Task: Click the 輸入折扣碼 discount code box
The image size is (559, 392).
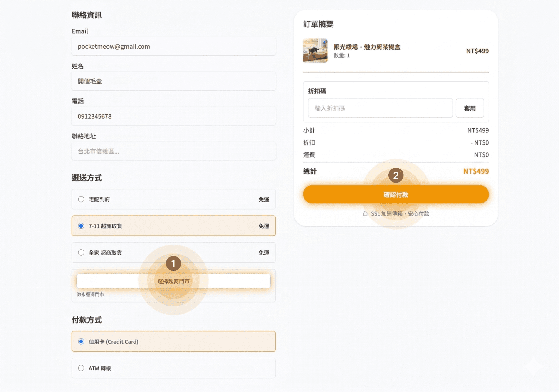Action: 380,108
